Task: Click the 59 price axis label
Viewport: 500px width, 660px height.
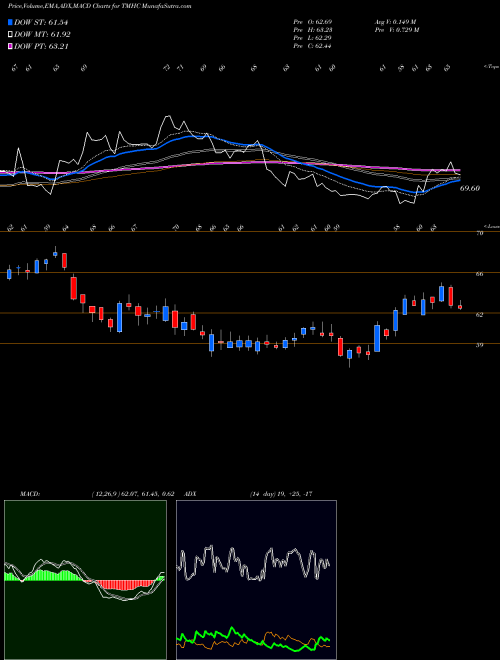Action: (x=479, y=345)
